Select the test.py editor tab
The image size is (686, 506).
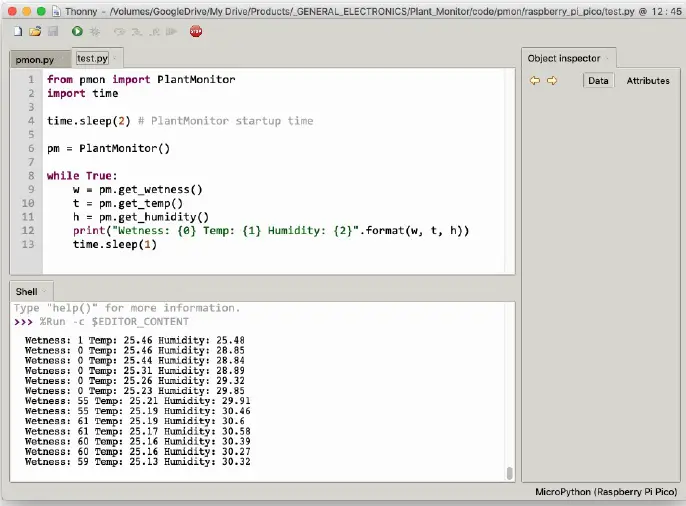[93, 59]
